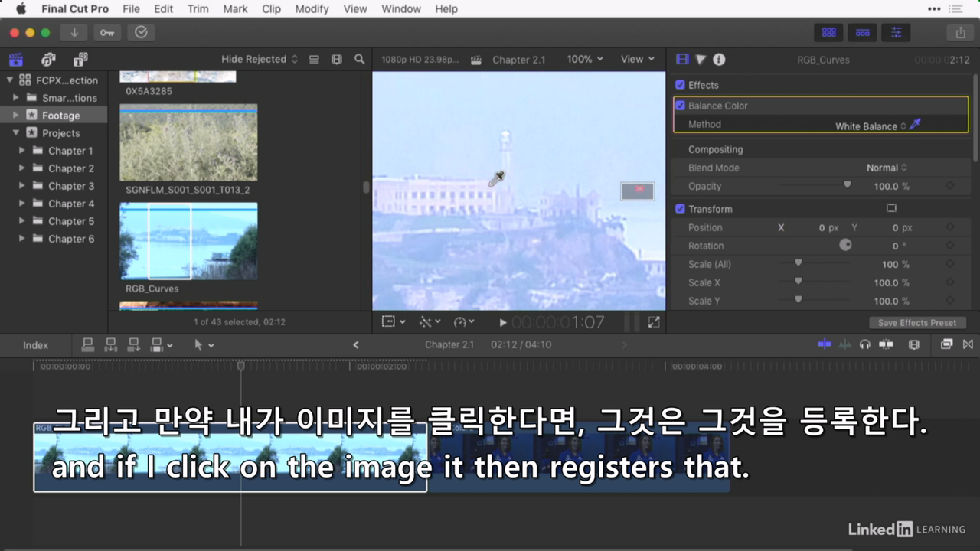Toggle the Balance Color checkbox
980x551 pixels.
pos(680,106)
